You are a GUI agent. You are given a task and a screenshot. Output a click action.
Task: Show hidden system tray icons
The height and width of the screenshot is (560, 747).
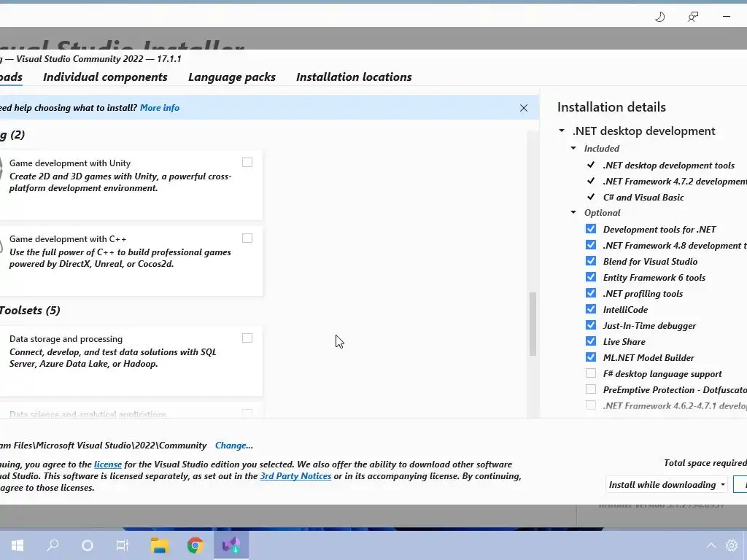711,545
